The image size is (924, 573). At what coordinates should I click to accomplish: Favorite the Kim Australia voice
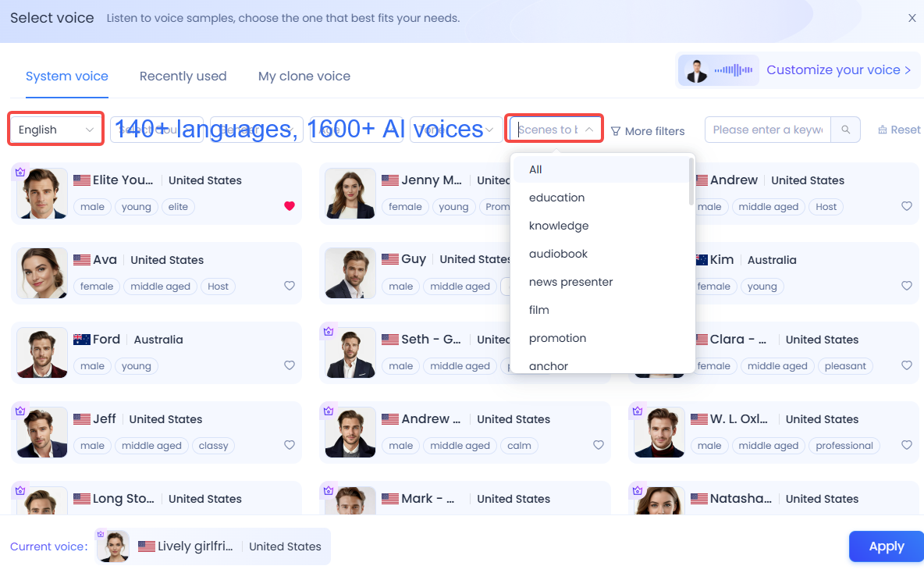(906, 286)
